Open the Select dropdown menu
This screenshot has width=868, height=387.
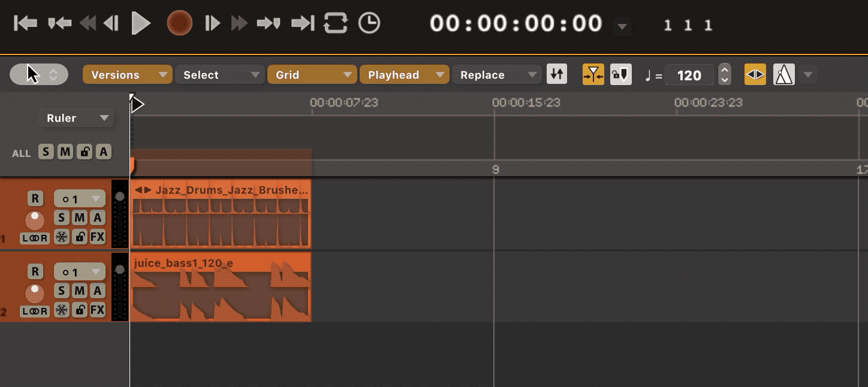tap(220, 75)
